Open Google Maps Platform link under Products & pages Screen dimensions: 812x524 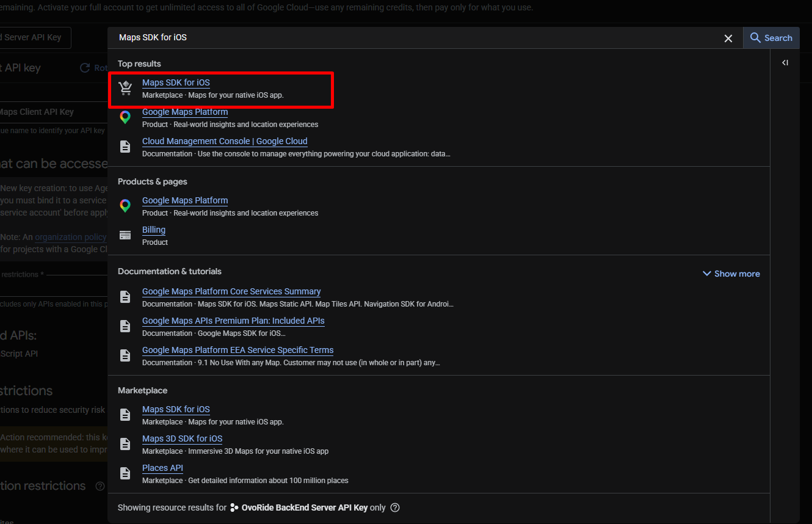point(185,200)
